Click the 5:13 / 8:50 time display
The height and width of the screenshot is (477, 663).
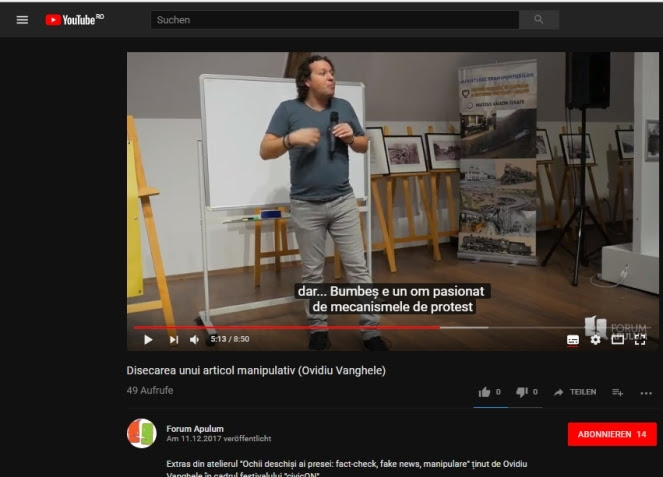pos(230,339)
